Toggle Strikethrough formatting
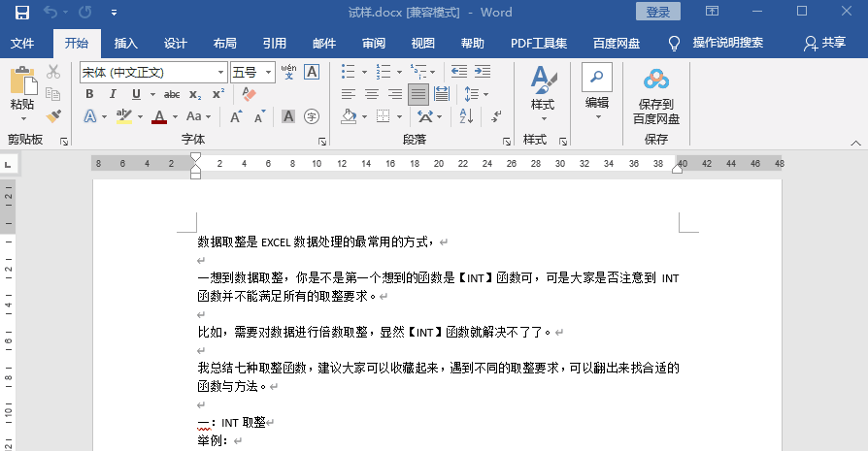Viewport: 868px width, 451px height. (x=172, y=94)
